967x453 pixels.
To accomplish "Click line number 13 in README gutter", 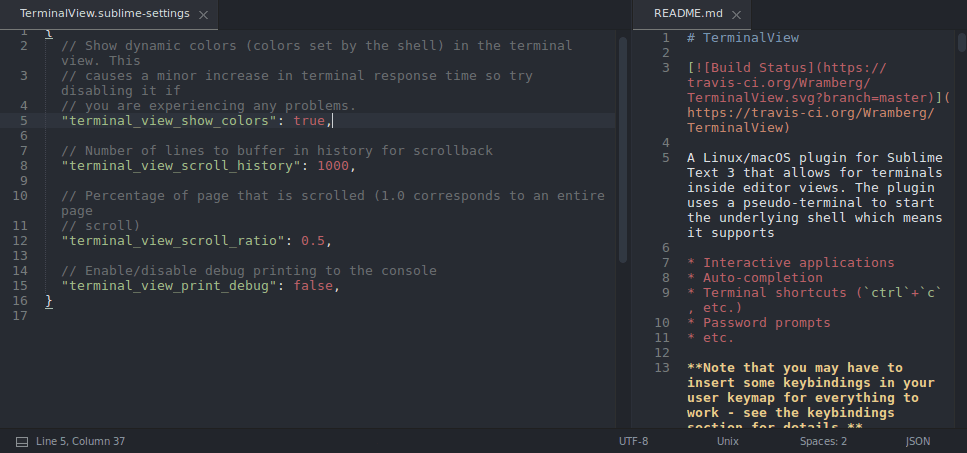I will pyautogui.click(x=662, y=369).
